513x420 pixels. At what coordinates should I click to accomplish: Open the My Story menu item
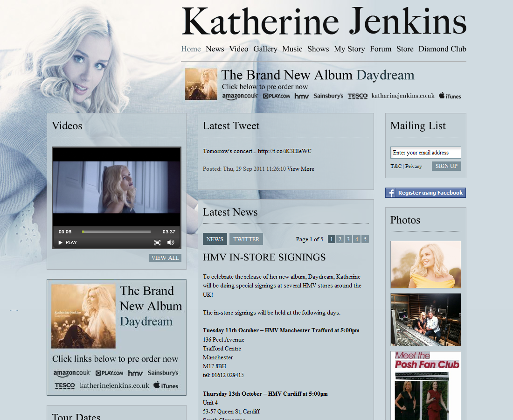(x=349, y=49)
